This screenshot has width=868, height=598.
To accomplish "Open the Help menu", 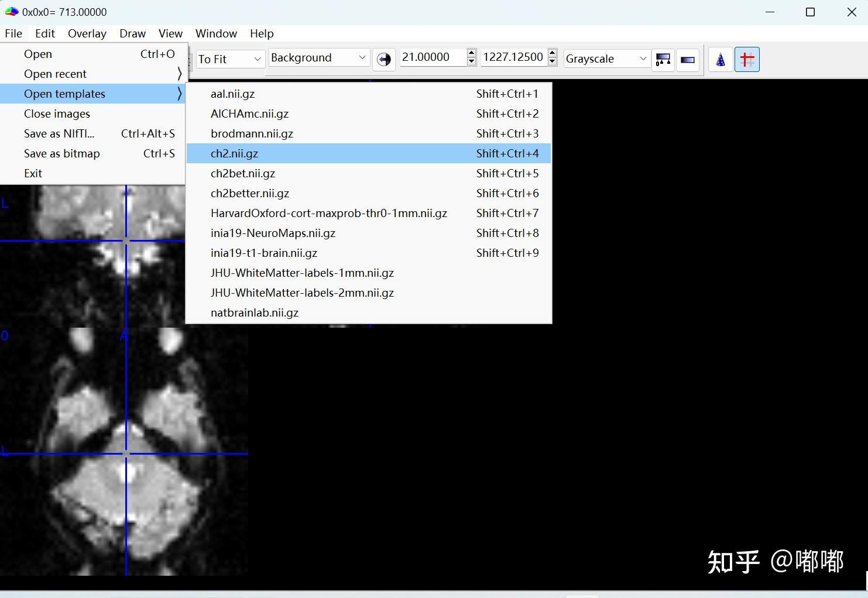I will (262, 33).
